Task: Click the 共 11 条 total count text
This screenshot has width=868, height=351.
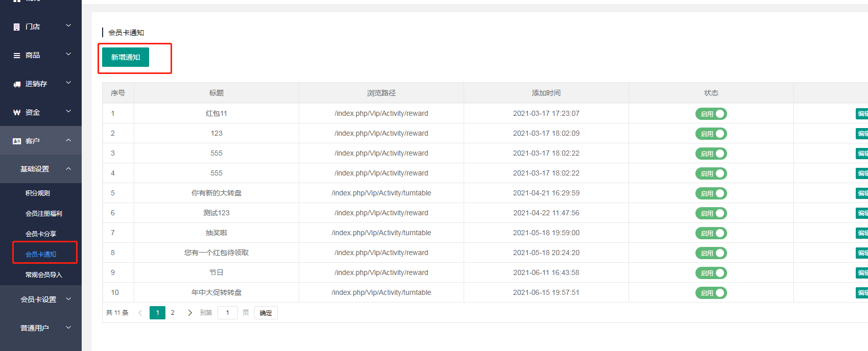Action: [117, 313]
